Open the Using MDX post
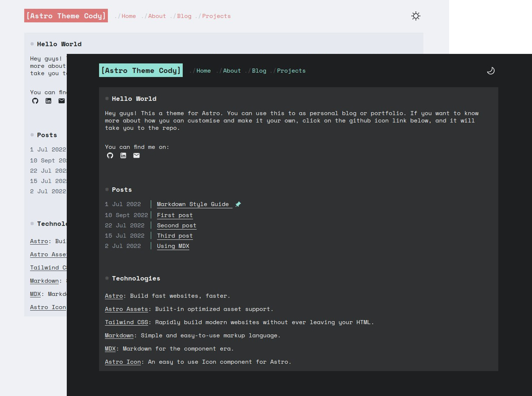 [x=173, y=246]
